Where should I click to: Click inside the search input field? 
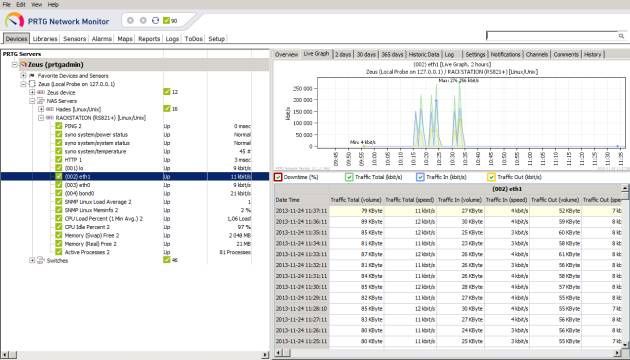click(x=552, y=36)
